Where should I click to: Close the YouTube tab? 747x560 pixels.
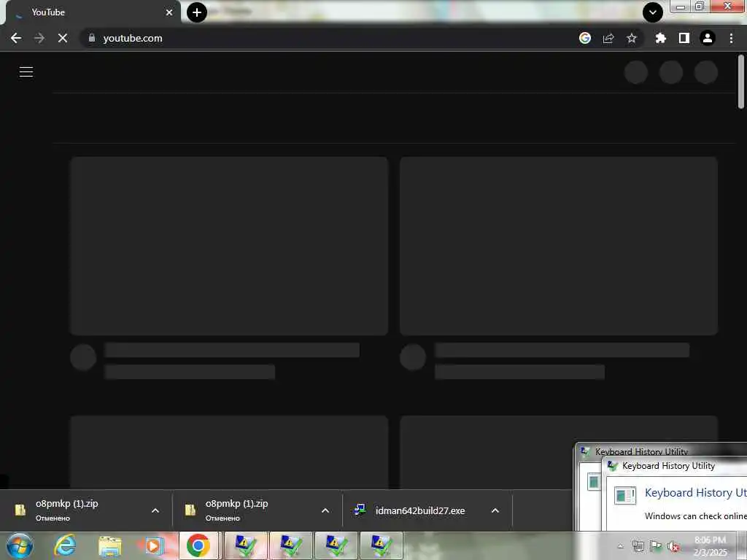pyautogui.click(x=169, y=12)
